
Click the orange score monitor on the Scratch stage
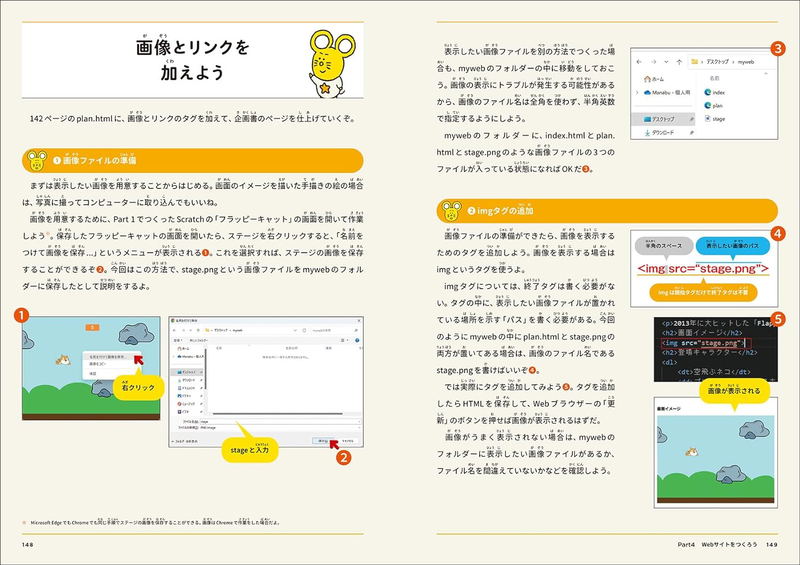point(92,328)
